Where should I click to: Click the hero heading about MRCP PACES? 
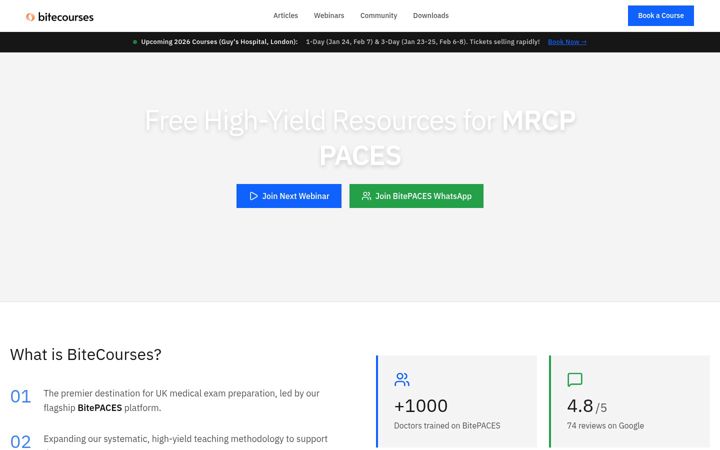pyautogui.click(x=360, y=138)
